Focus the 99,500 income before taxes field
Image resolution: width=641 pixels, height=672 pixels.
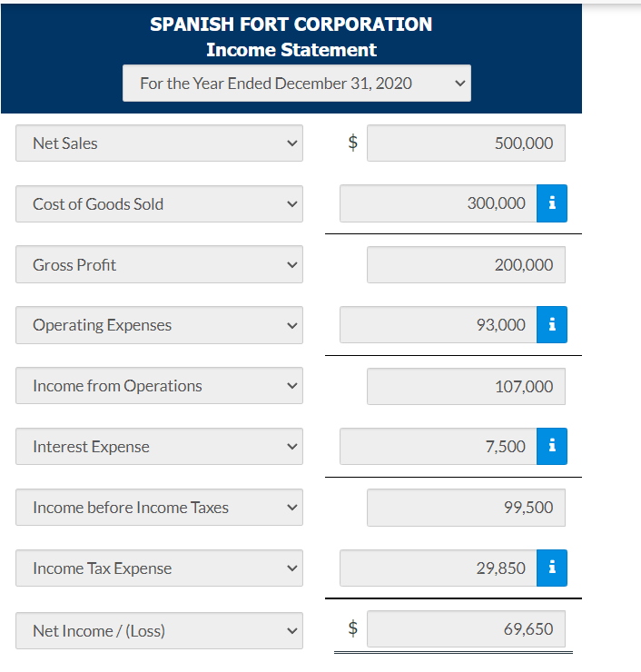click(466, 508)
